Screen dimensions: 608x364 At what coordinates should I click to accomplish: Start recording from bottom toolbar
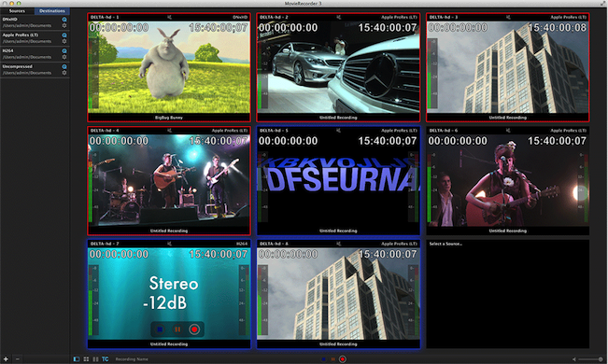pos(343,359)
